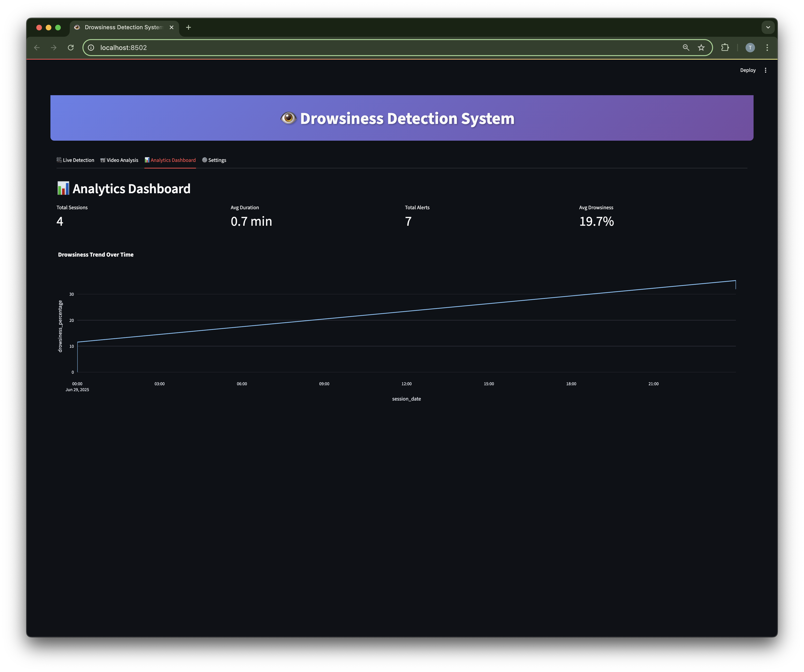Open the Settings tab

click(214, 160)
